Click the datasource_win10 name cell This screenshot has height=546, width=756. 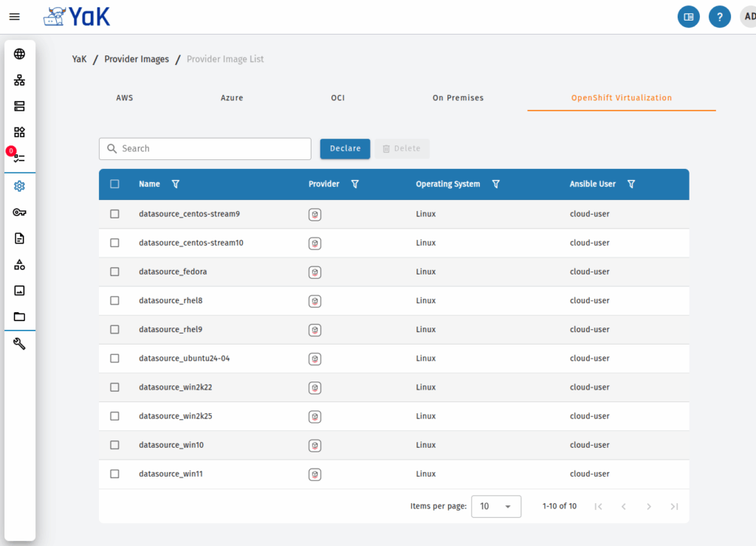coord(171,445)
